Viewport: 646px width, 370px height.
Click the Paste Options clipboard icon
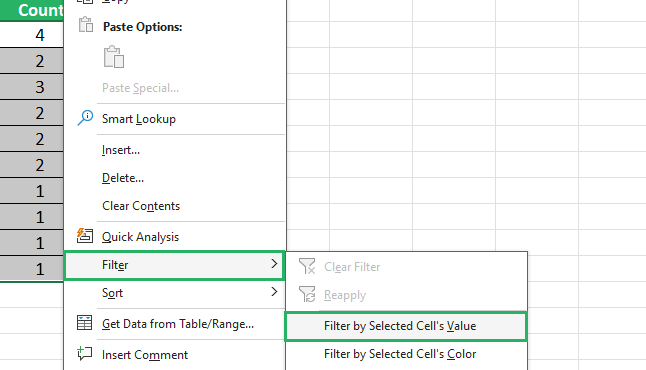(86, 25)
